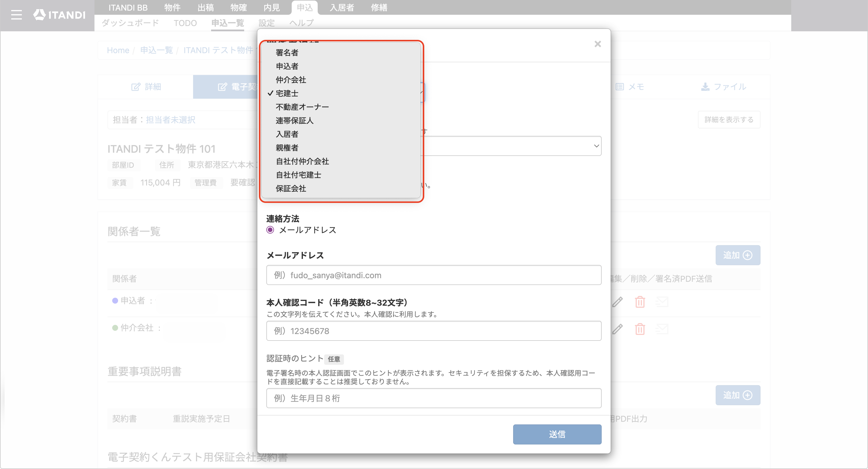Switch to the ファイル tab
Viewport: 868px width, 469px height.
[723, 87]
